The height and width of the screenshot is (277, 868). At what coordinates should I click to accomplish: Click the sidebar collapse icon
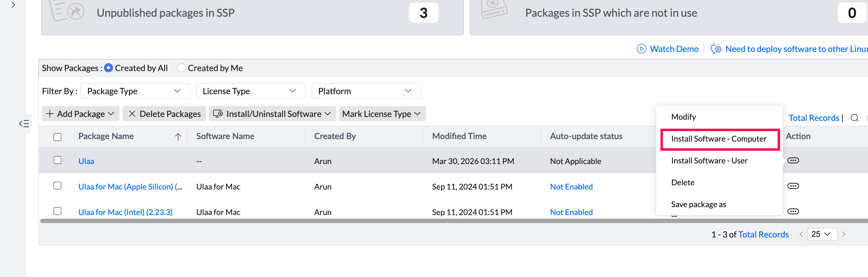tap(24, 124)
